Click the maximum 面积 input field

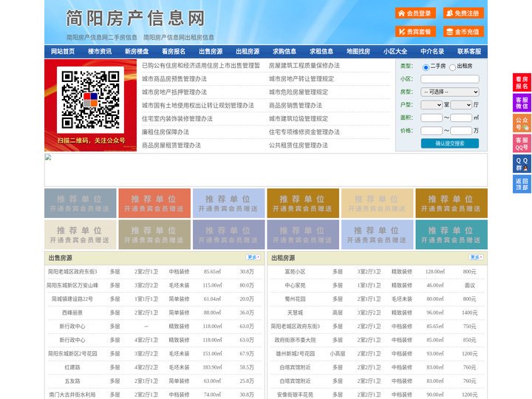pyautogui.click(x=461, y=117)
